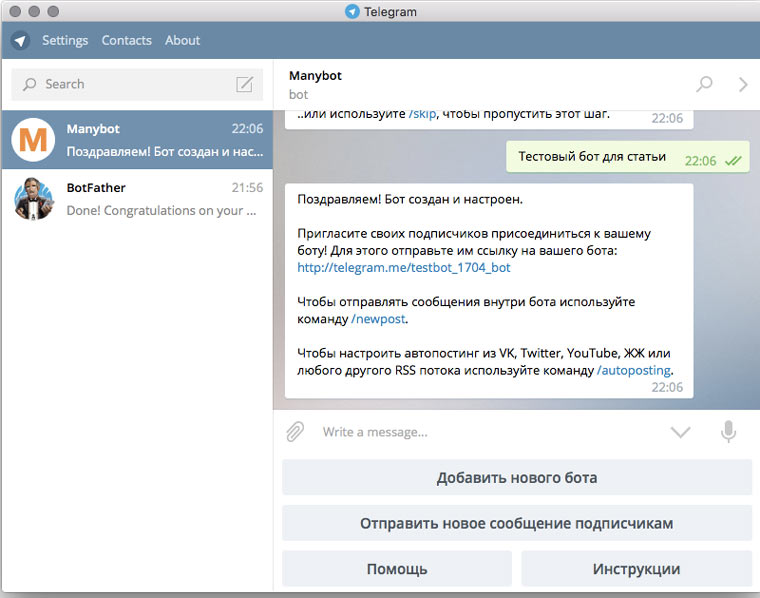Collapse the bot keyboard with chevron
The image size is (760, 598).
click(681, 431)
